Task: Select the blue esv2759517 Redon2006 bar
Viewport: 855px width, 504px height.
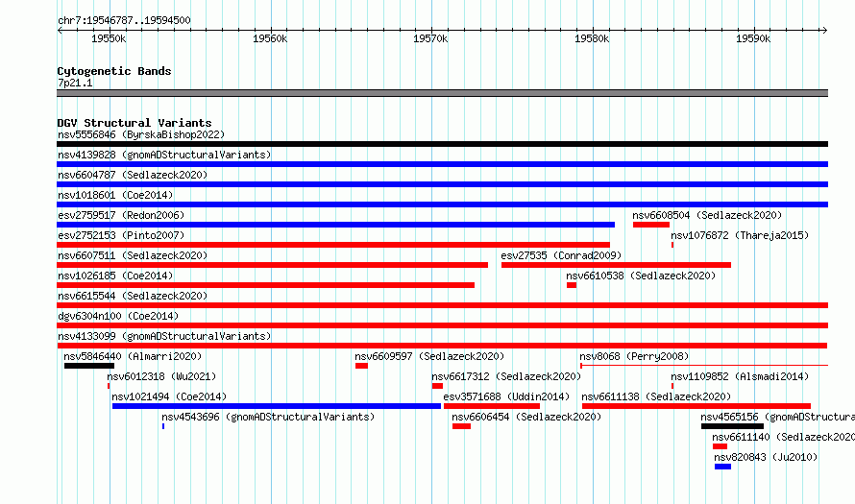Action: click(336, 225)
